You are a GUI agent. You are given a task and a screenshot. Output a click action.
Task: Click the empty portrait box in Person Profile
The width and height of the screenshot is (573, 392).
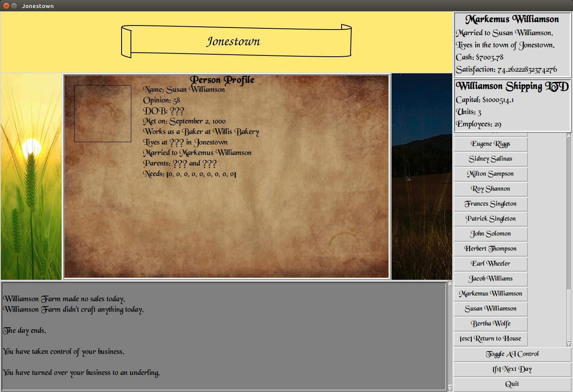click(x=103, y=113)
